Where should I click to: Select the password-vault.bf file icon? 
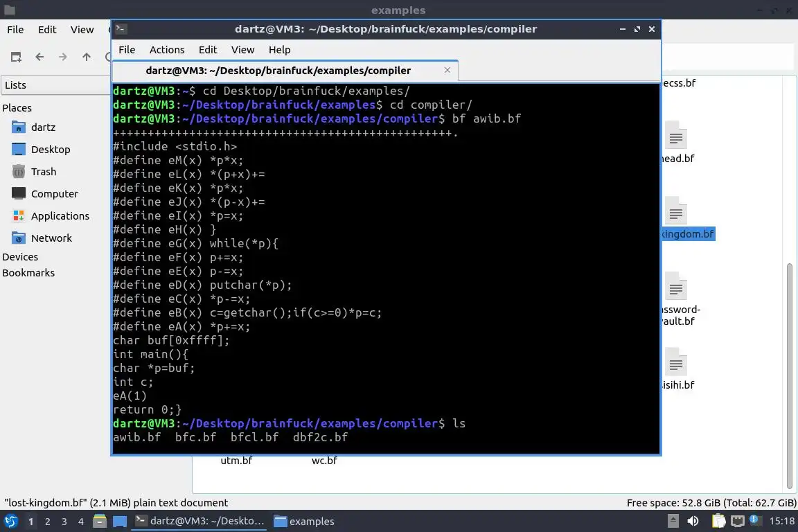(676, 287)
